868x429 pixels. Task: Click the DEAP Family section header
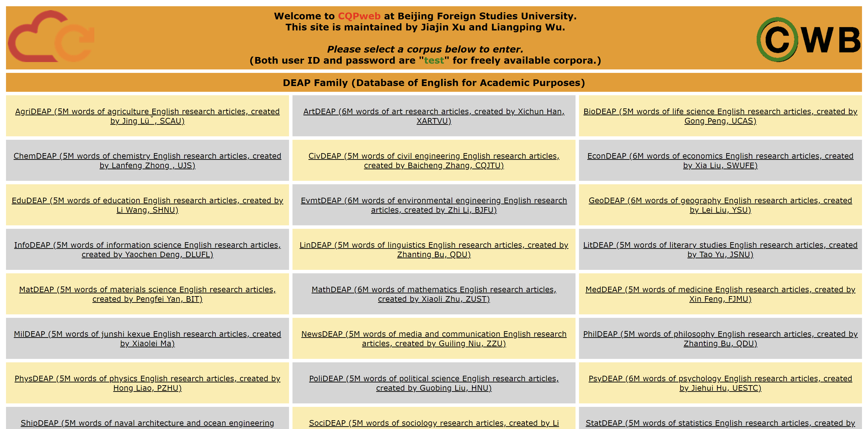434,83
